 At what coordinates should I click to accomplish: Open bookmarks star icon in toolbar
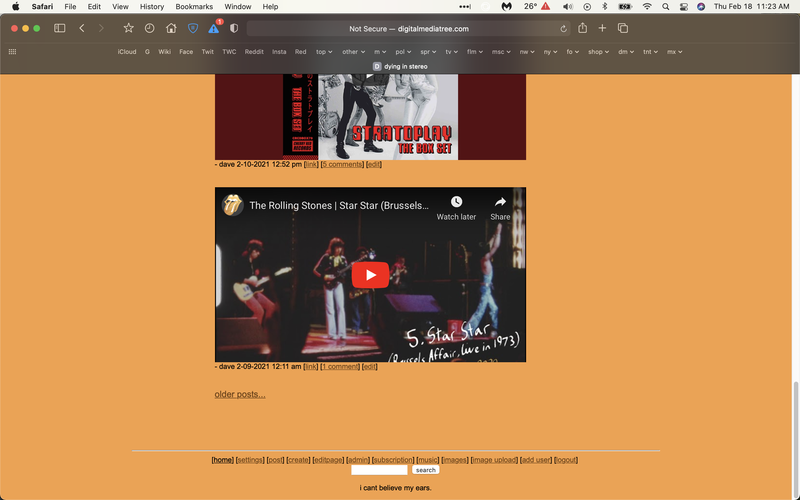[129, 29]
